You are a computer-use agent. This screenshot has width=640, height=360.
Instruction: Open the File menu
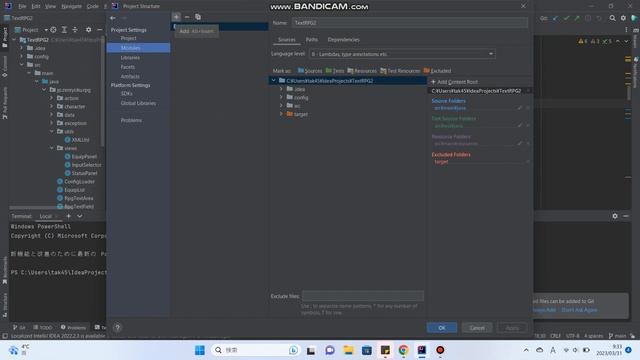point(22,6)
